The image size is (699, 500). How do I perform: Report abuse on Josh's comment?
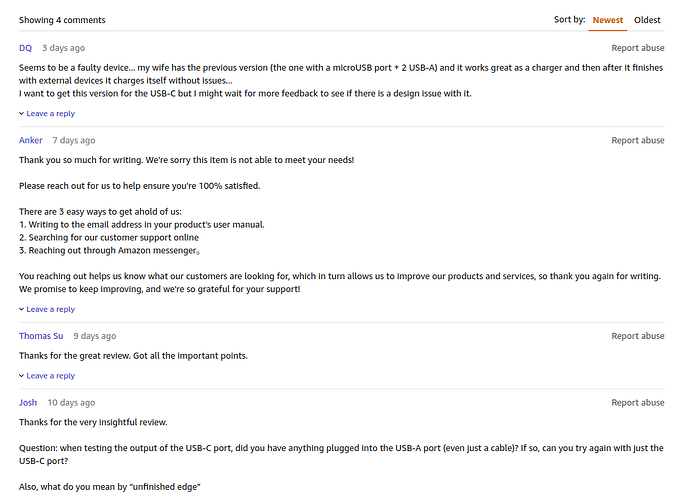[637, 403]
